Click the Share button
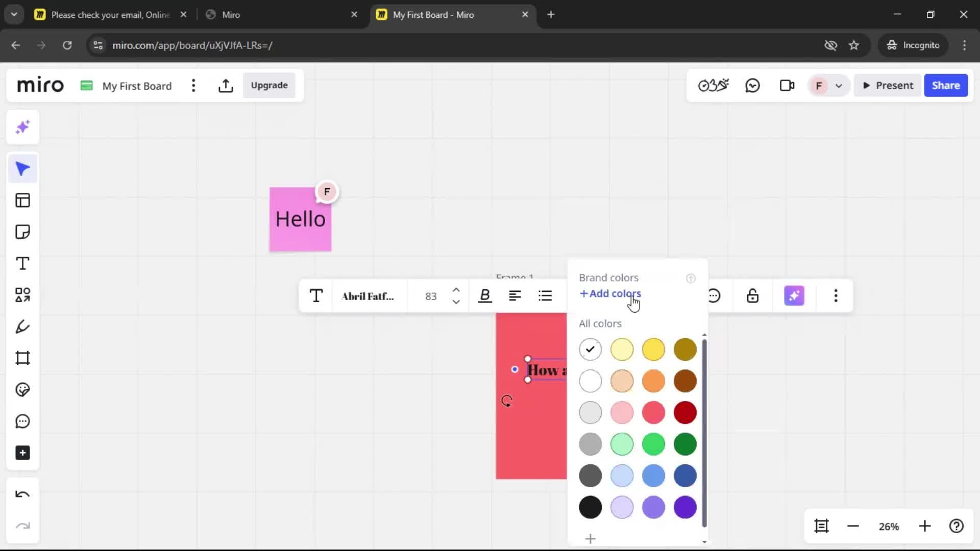This screenshot has height=551, width=980. (946, 86)
